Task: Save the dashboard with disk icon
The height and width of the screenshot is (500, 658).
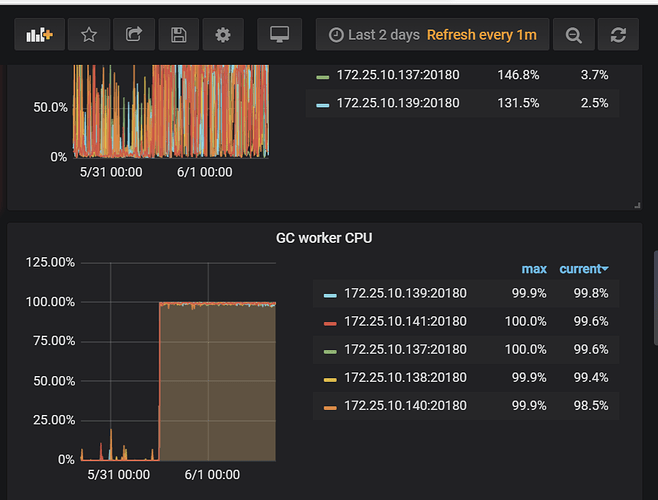Action: [178, 35]
